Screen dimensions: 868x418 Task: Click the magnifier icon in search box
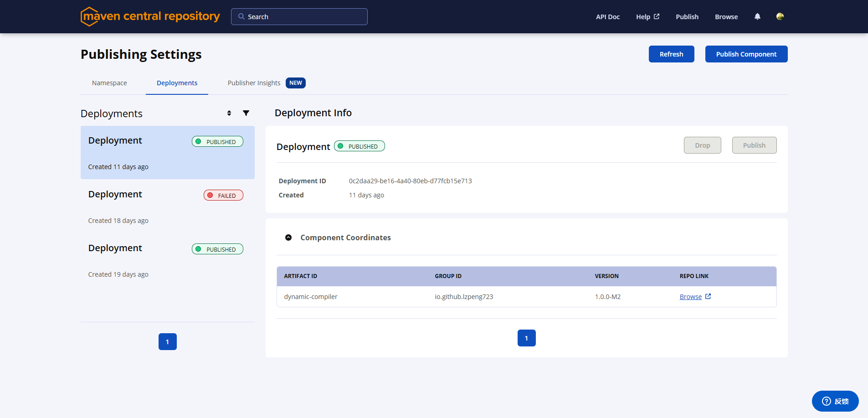click(x=241, y=16)
